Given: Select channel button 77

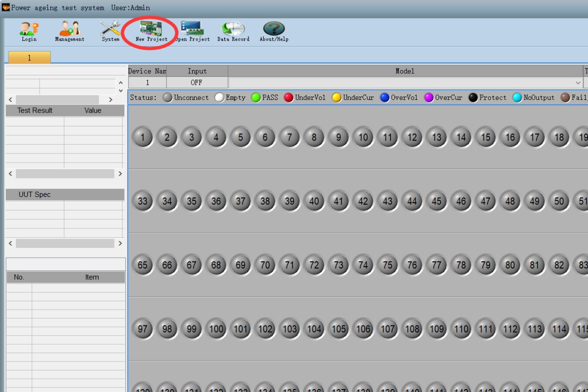Looking at the screenshot, I should pos(437,265).
